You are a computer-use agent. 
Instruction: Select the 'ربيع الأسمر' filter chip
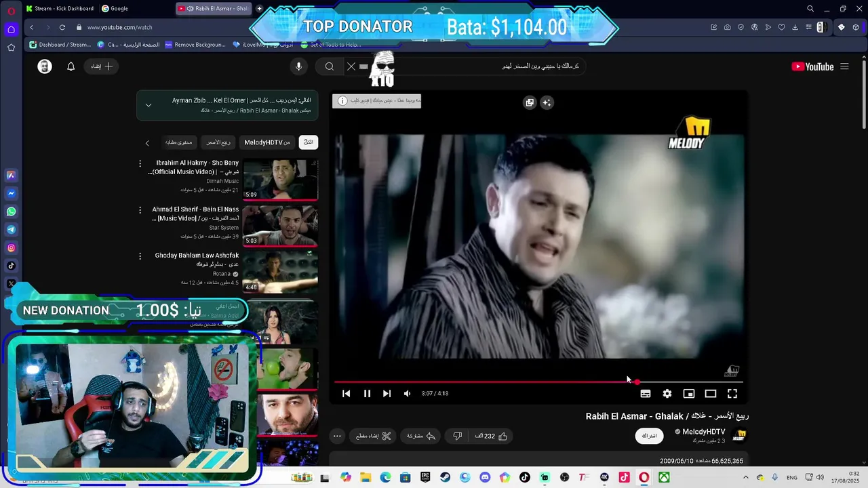(218, 142)
